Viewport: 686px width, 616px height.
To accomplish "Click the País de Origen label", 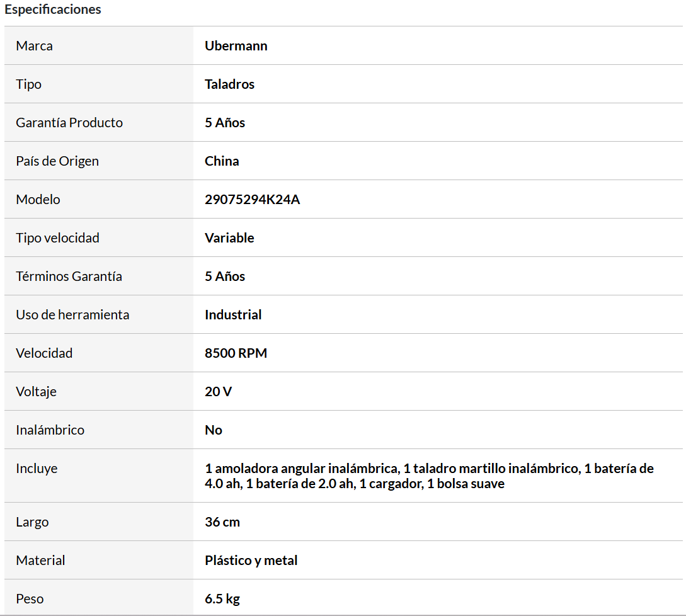I will pyautogui.click(x=57, y=161).
